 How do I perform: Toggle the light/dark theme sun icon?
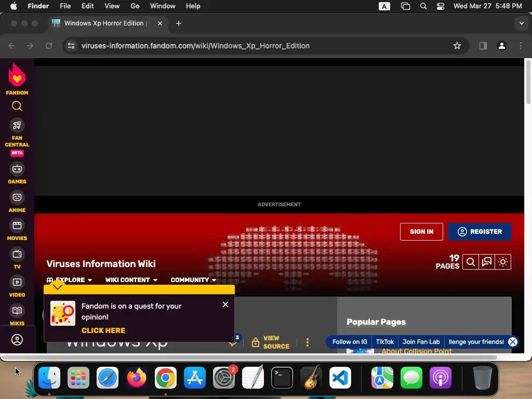point(503,262)
